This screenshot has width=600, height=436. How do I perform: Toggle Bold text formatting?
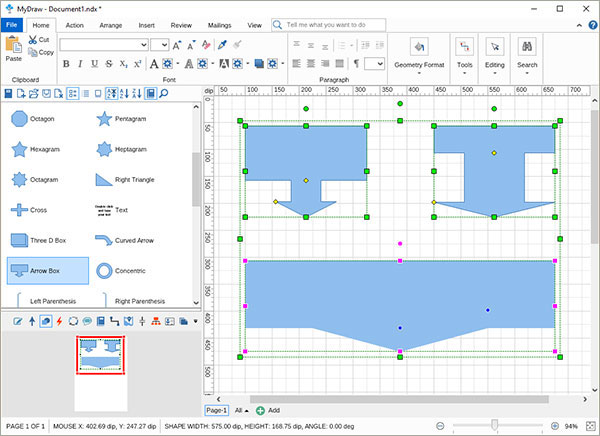click(66, 63)
